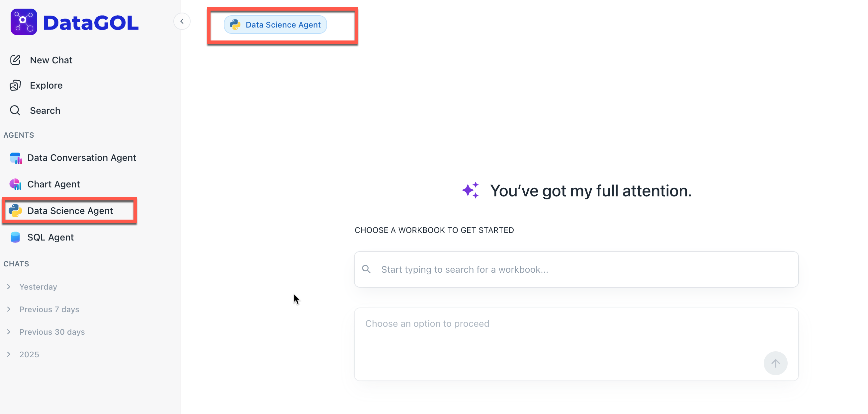The image size is (868, 414).
Task: Expand the Yesterday chats group
Action: click(x=9, y=287)
